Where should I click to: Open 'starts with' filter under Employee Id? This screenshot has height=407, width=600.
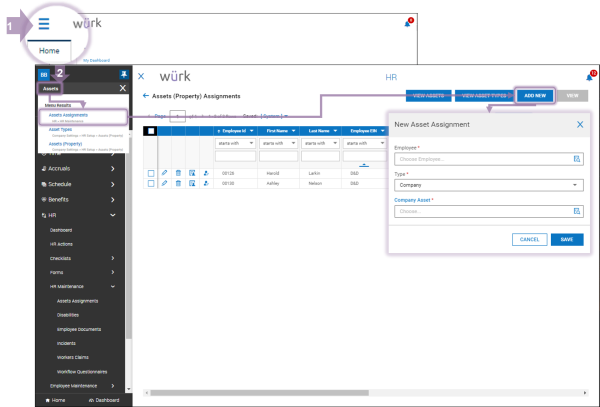235,143
